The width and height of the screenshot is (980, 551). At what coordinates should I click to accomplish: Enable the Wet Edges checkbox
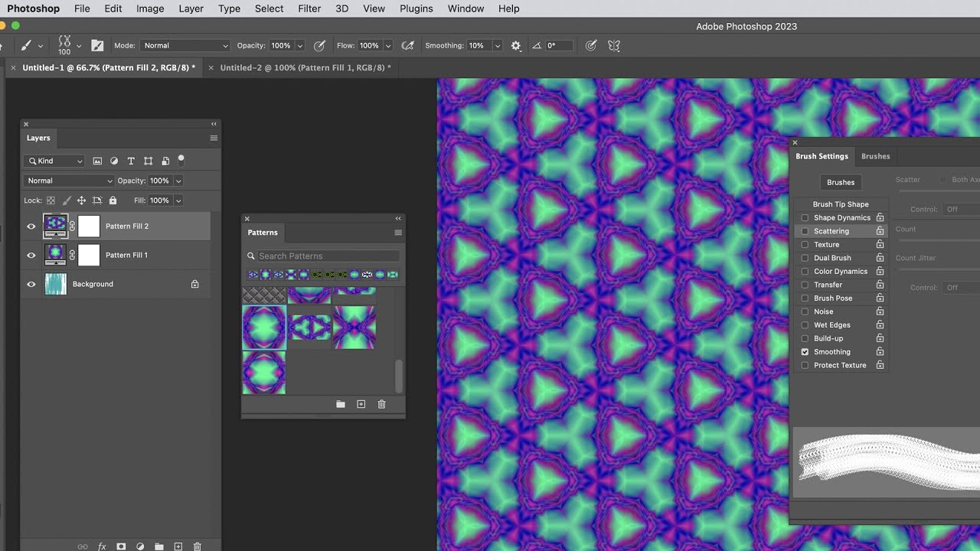[805, 325]
